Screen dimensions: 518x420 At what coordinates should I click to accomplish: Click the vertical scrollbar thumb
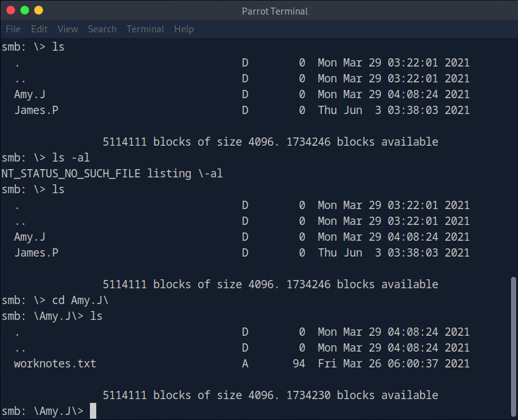(x=514, y=345)
